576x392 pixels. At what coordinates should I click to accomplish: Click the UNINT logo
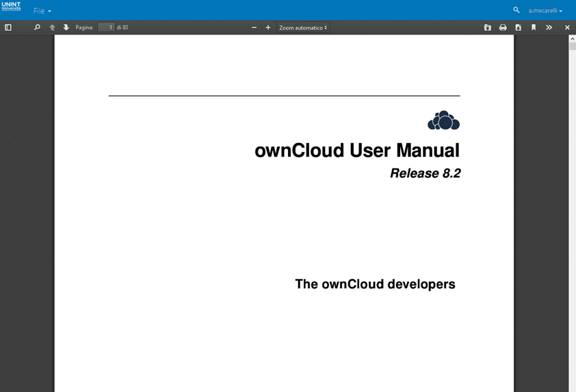click(11, 6)
